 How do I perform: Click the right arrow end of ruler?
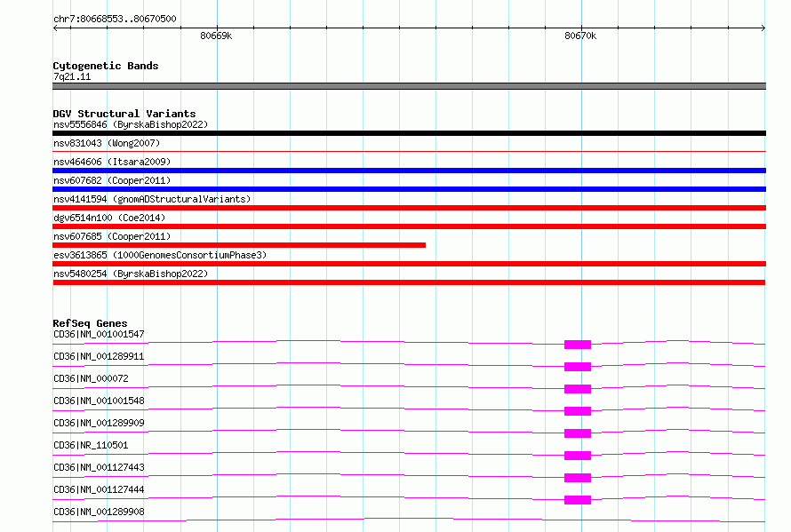pos(763,28)
